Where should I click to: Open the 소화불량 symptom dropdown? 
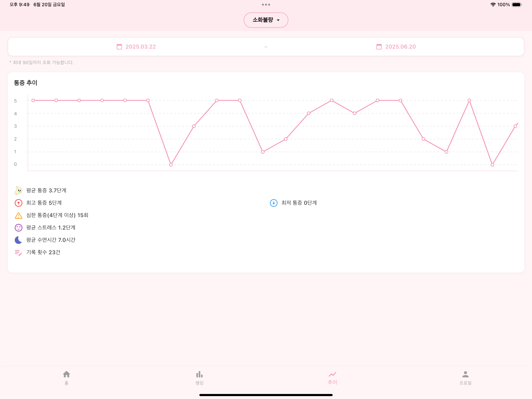[x=266, y=20]
